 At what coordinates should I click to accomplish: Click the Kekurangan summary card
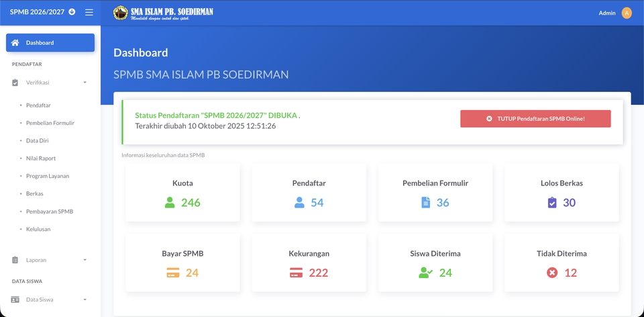pyautogui.click(x=309, y=263)
